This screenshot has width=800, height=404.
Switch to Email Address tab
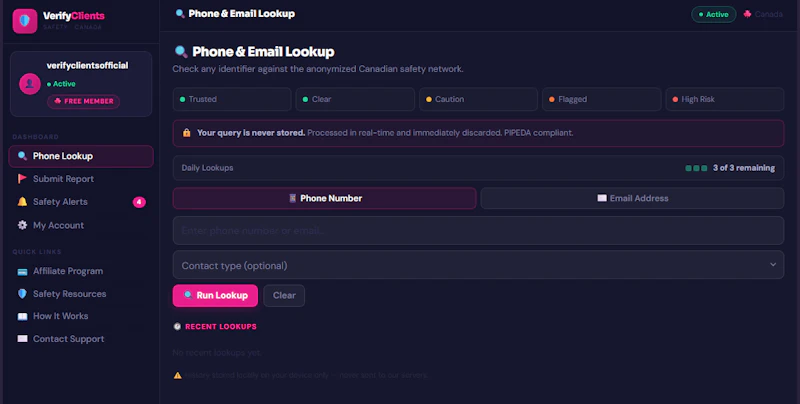(x=632, y=198)
